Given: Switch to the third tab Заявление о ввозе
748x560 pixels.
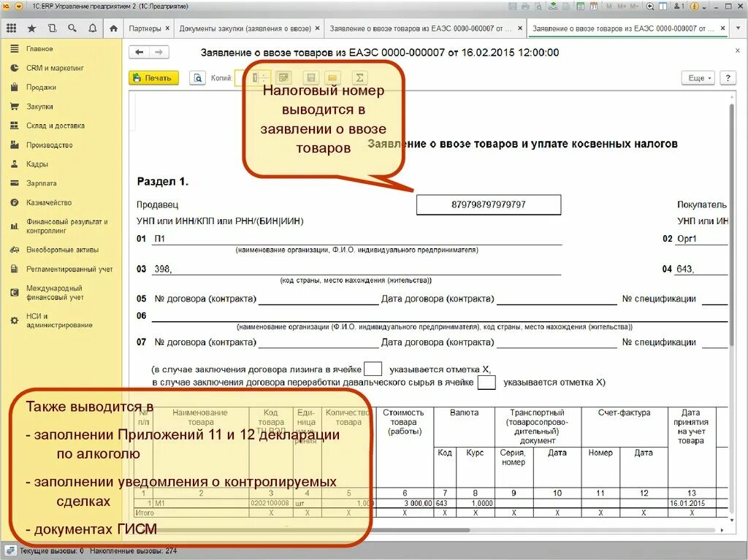Looking at the screenshot, I should pyautogui.click(x=421, y=28).
